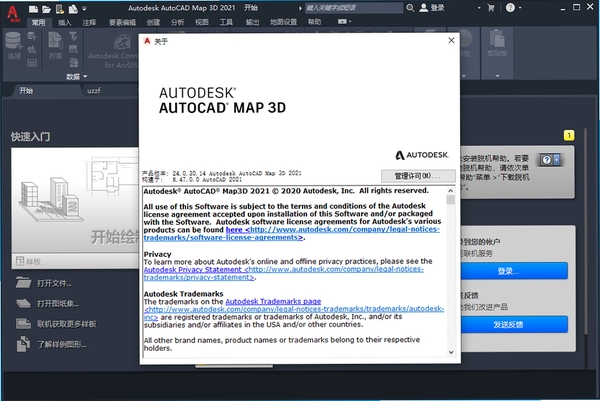Click the funnel filter icon in data panel
Viewport: 600px width, 401px height.
tap(73, 36)
